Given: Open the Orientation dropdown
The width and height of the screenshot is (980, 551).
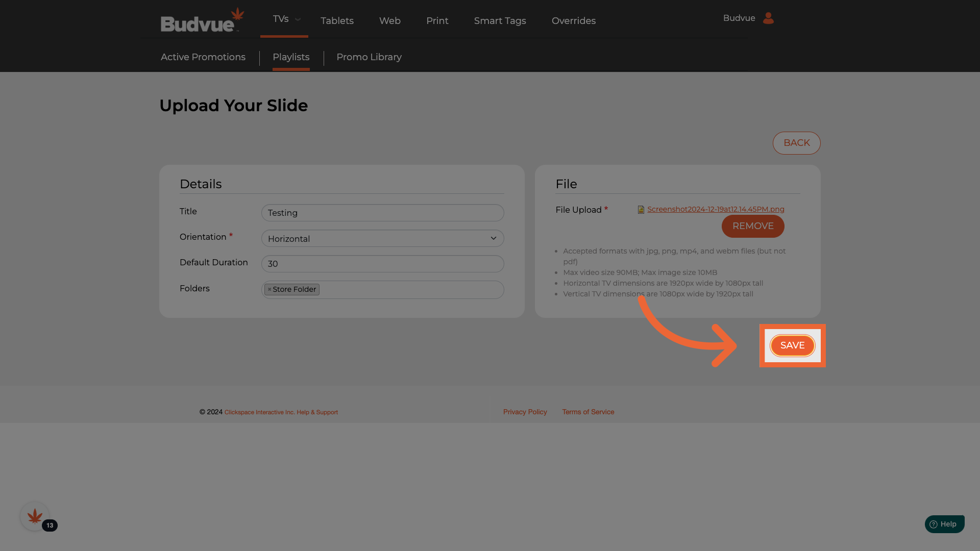Looking at the screenshot, I should pos(382,238).
